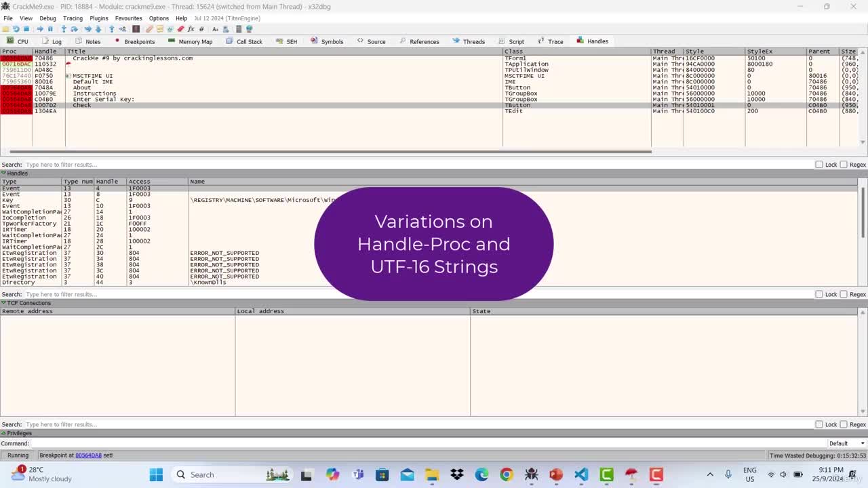The height and width of the screenshot is (488, 868).
Task: Switch to the Breakpoints tab
Action: [x=134, y=41]
